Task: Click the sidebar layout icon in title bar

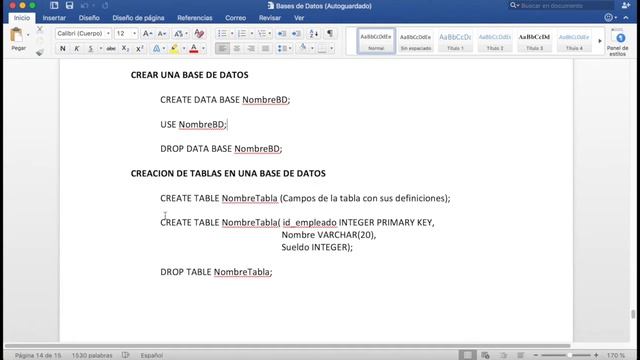Action: coord(54,6)
